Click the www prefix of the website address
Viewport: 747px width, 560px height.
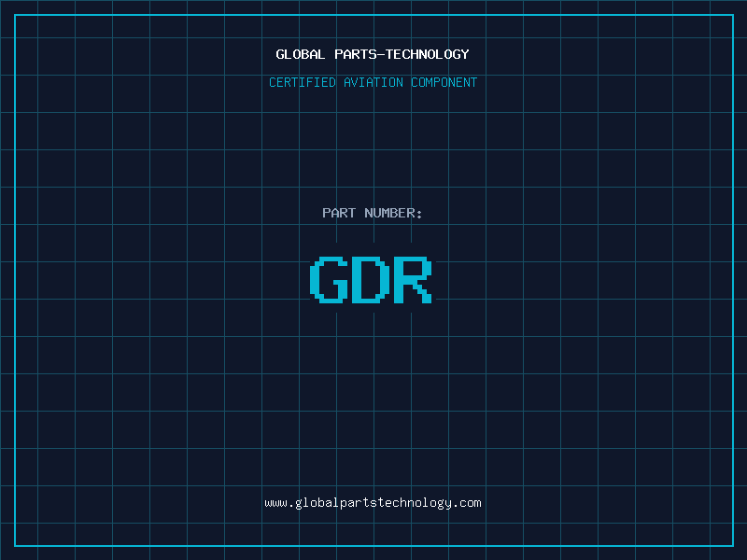pyautogui.click(x=275, y=502)
